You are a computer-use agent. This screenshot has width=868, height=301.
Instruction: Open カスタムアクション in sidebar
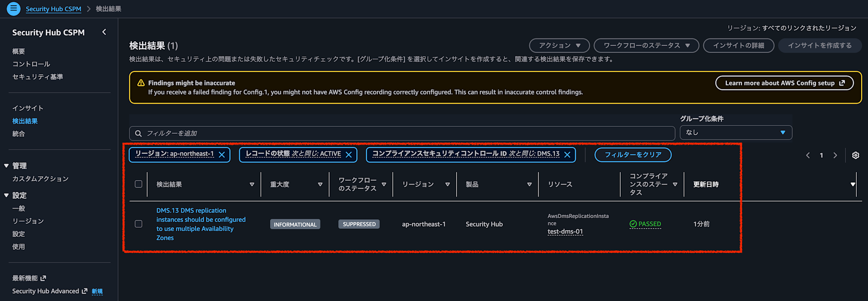click(x=40, y=179)
